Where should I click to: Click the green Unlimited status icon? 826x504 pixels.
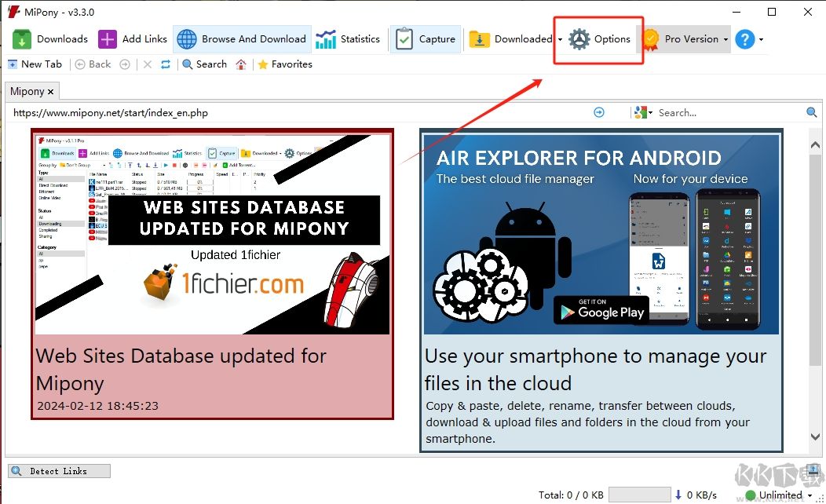pyautogui.click(x=751, y=495)
